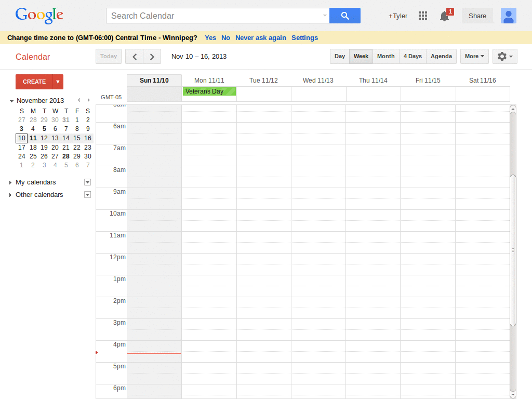Select the Agenda view

(441, 56)
